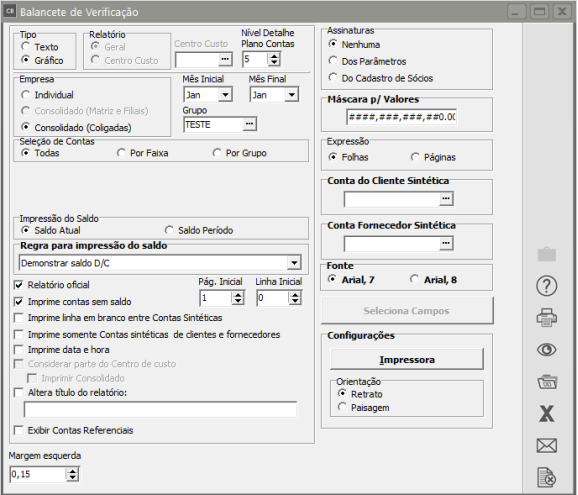Click the Máscara p/ Valores field
The height and width of the screenshot is (495, 578).
click(401, 117)
